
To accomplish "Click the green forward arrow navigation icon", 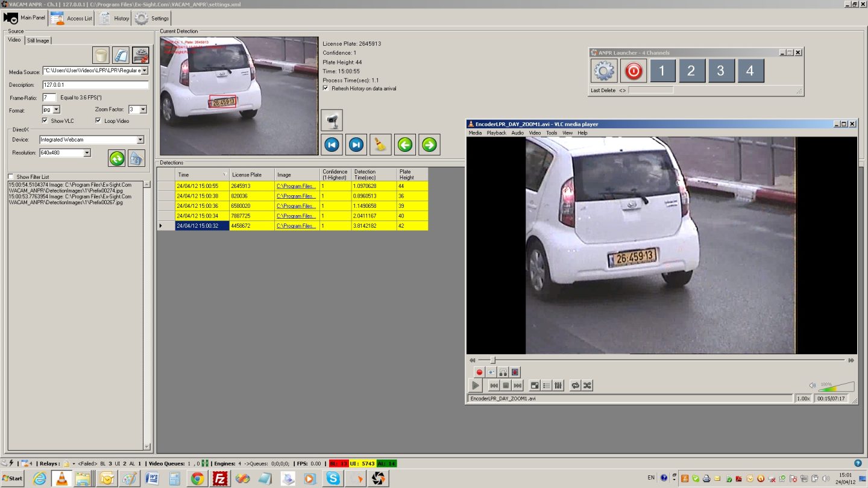I will tap(429, 145).
